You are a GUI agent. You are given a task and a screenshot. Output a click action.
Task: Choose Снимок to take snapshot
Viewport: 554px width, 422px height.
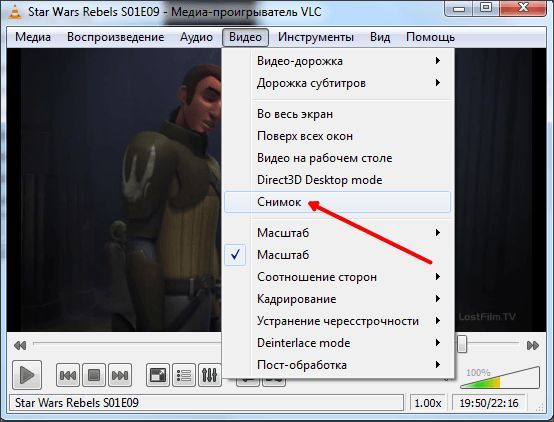tap(337, 202)
